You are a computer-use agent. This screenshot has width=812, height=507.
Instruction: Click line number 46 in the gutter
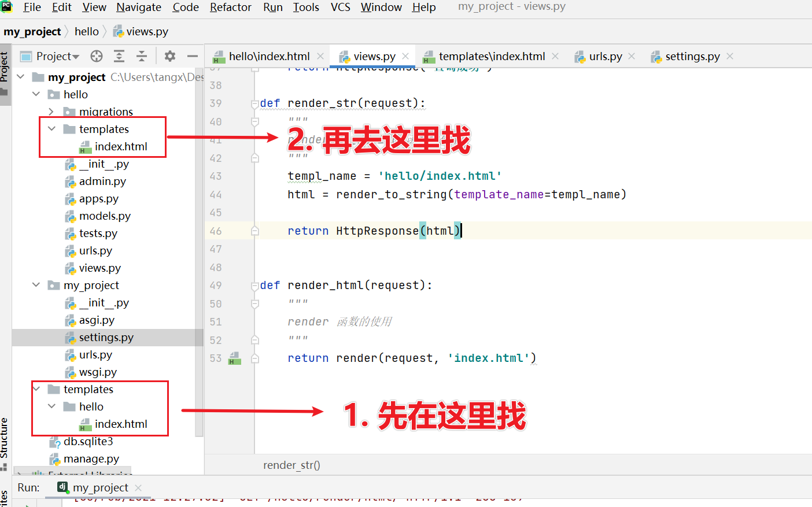pos(216,231)
